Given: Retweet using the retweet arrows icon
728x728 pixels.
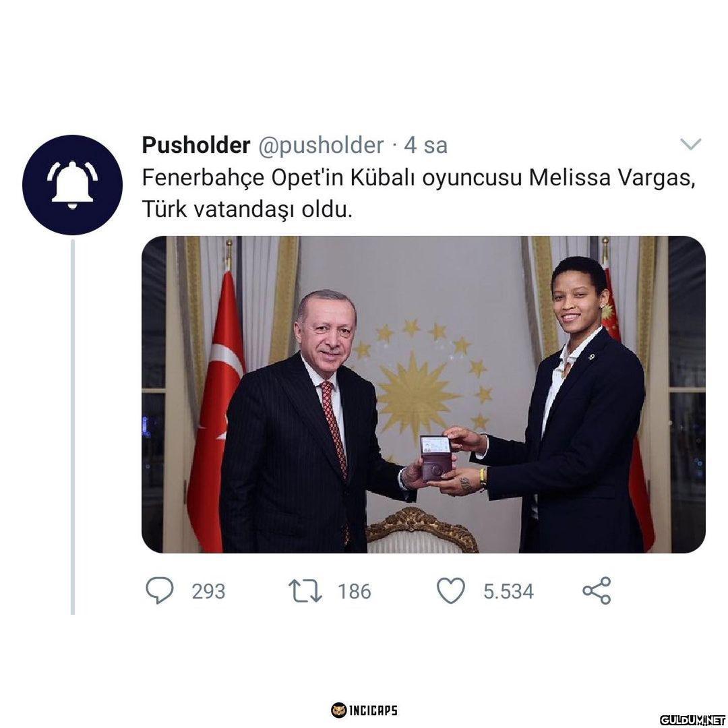Looking at the screenshot, I should [305, 590].
